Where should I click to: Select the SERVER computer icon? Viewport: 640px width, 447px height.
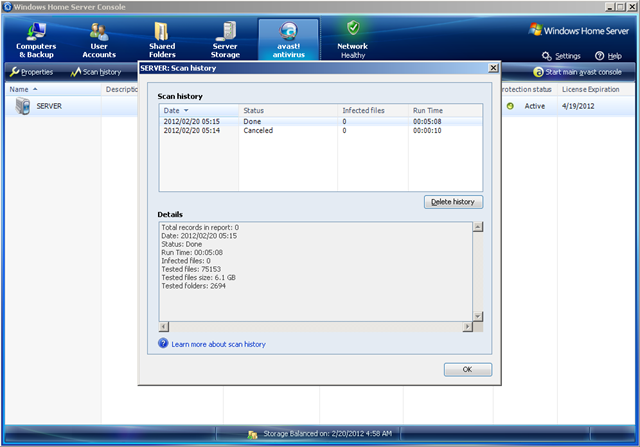(23, 106)
